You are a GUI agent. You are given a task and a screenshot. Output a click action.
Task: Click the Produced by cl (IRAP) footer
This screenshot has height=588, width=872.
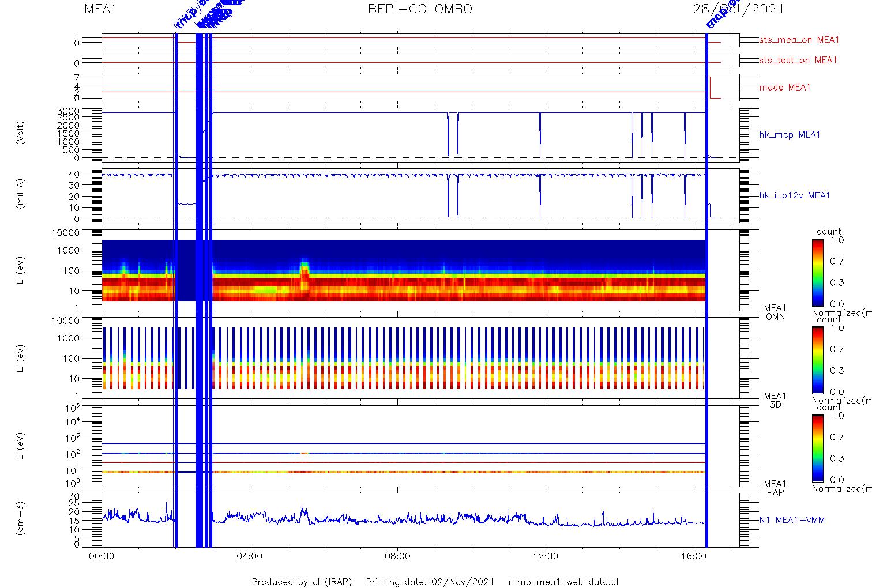pyautogui.click(x=302, y=582)
